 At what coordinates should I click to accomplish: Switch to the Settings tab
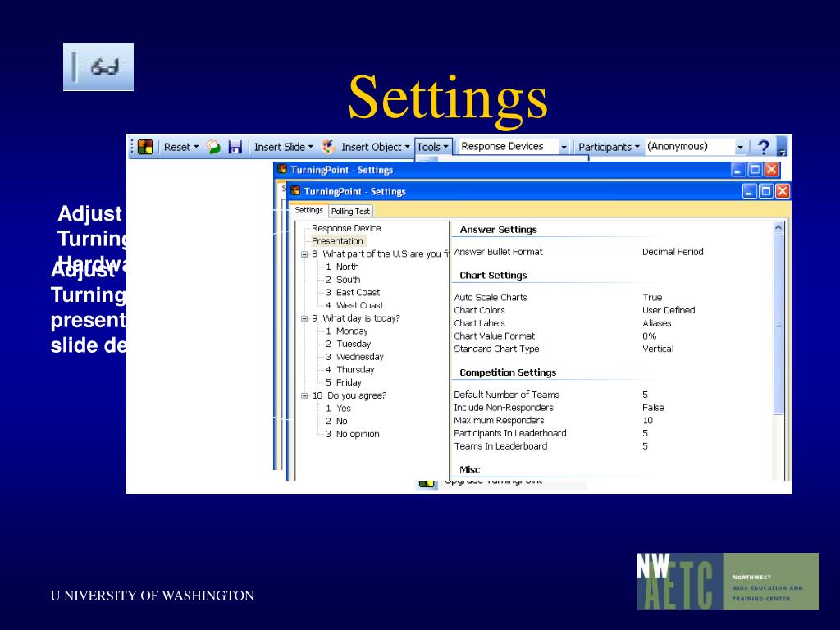coord(309,210)
